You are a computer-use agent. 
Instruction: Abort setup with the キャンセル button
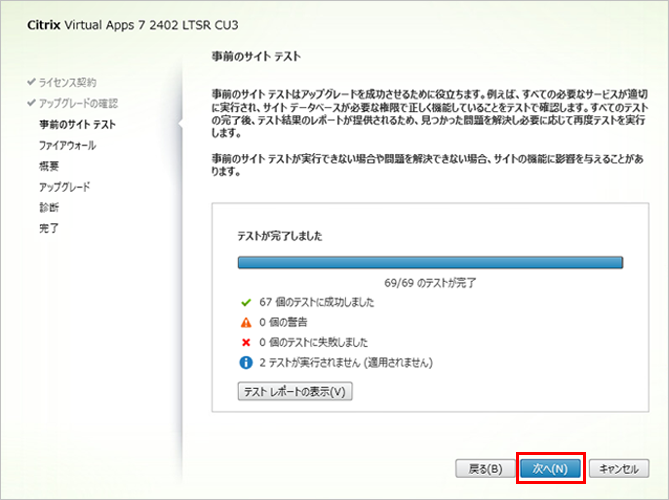pos(619,468)
